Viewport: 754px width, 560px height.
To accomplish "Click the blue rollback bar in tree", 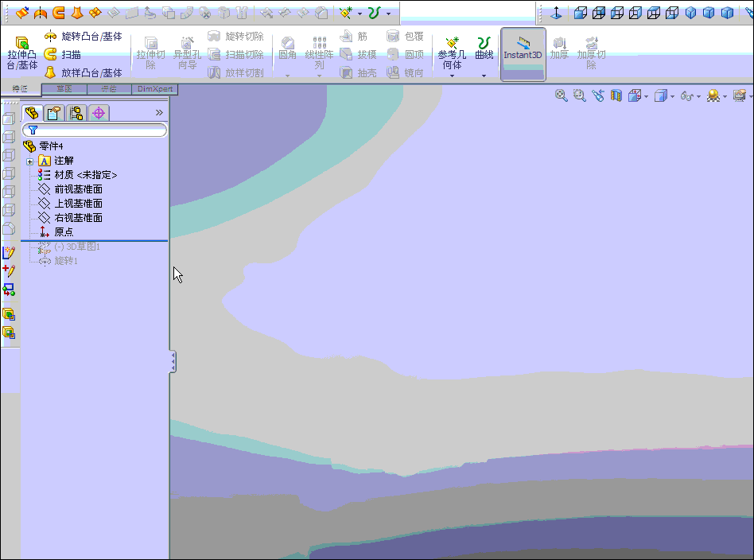I will click(x=94, y=240).
